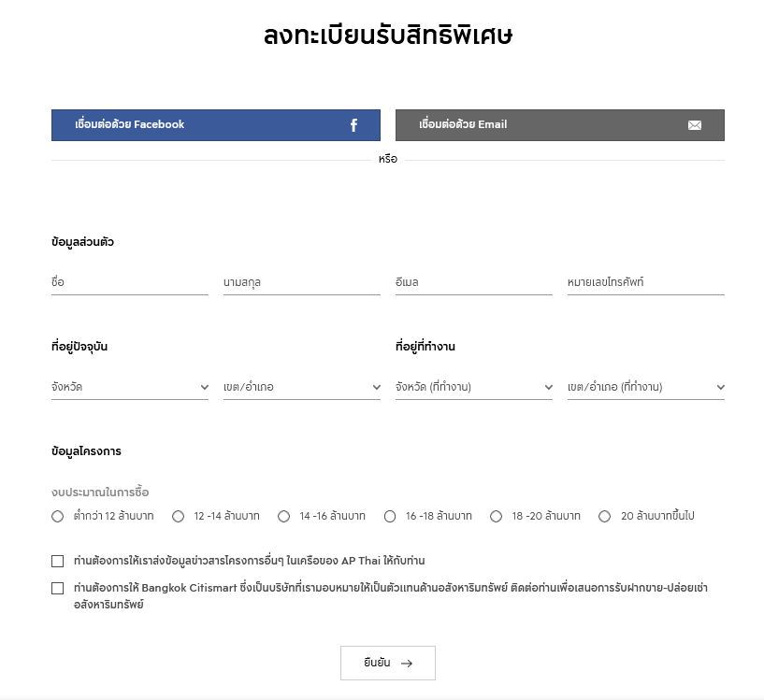This screenshot has height=700, width=764.
Task: Select the ต่ำกว่า 12 ล้านบาท radio button
Action: coord(58,516)
